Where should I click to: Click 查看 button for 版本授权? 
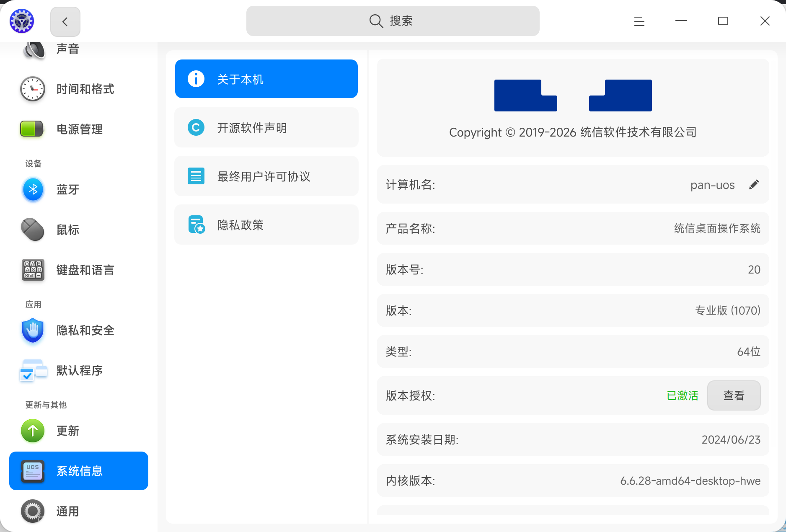tap(734, 395)
